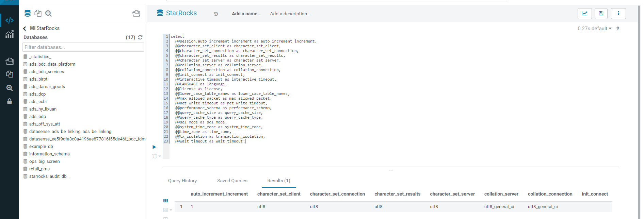Click the Filter databases input field
644x219 pixels.
tap(83, 47)
